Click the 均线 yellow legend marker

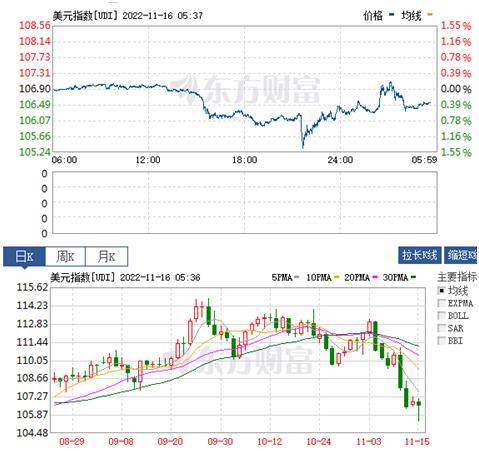coord(430,15)
